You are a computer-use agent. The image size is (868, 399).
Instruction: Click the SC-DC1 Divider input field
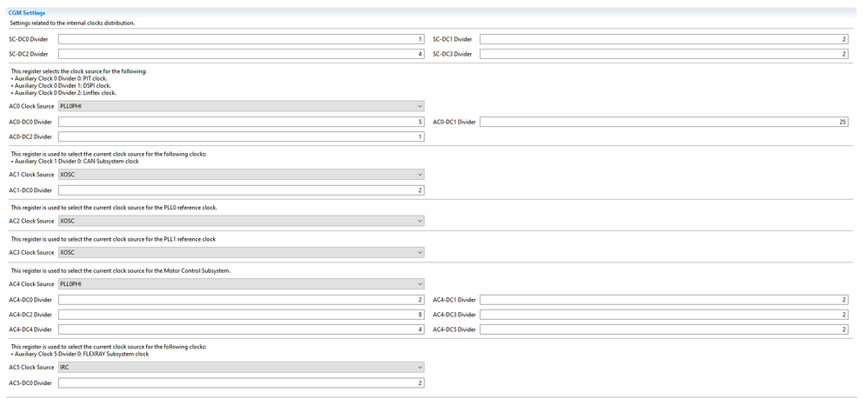click(664, 39)
